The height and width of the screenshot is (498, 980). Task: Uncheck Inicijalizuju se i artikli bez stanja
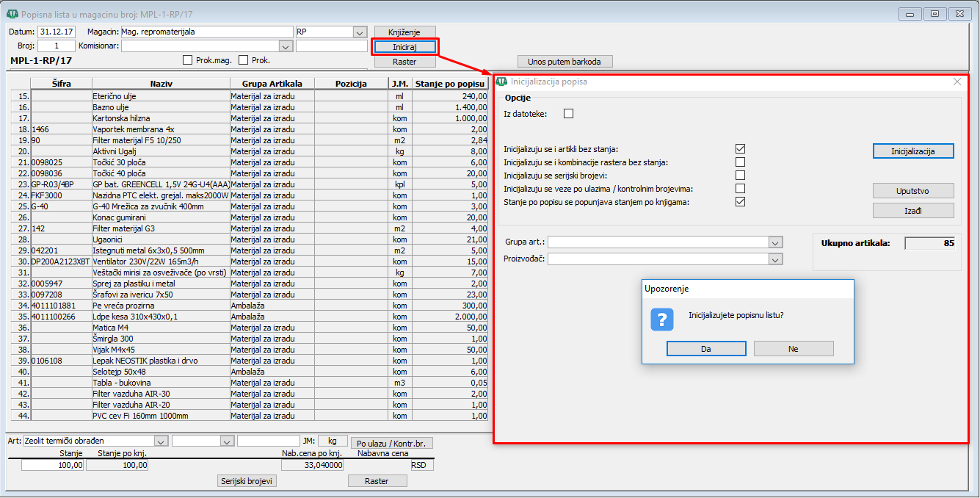pos(740,149)
